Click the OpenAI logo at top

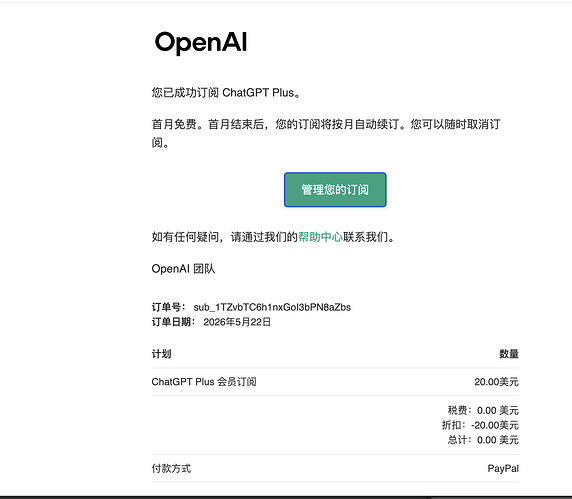[201, 43]
